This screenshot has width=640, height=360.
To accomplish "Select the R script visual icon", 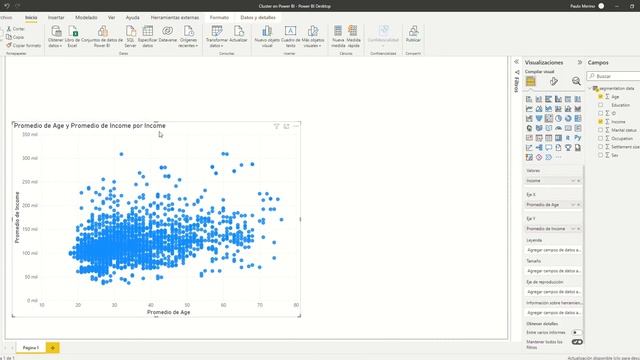I will [568, 138].
